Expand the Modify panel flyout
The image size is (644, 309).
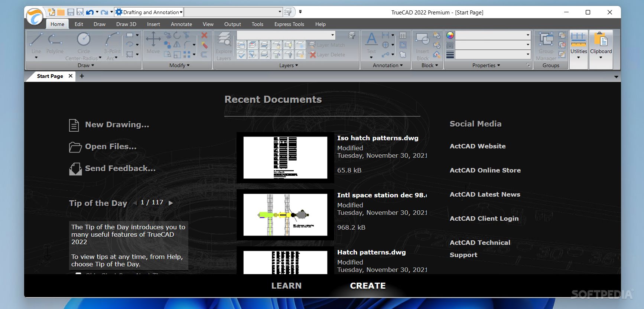(179, 65)
